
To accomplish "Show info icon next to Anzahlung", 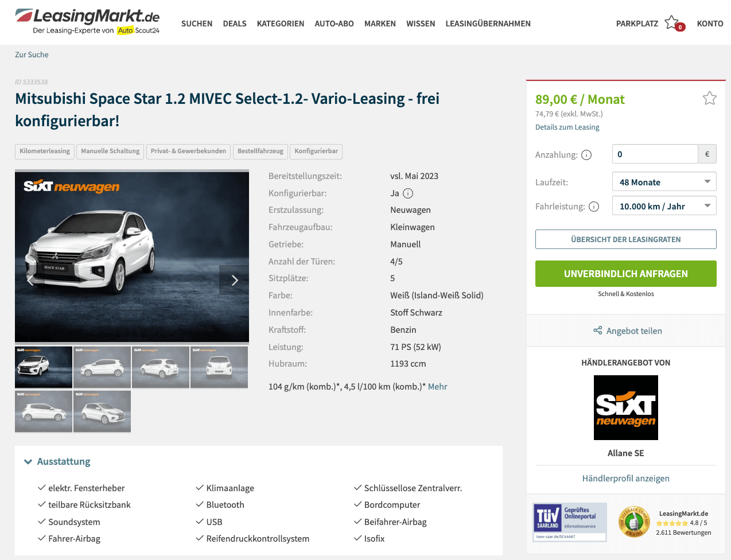I will click(586, 155).
